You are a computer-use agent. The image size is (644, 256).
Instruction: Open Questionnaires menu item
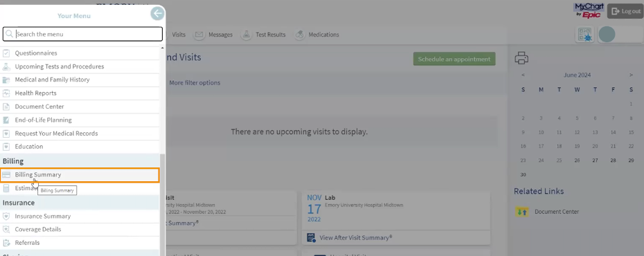tap(80, 53)
